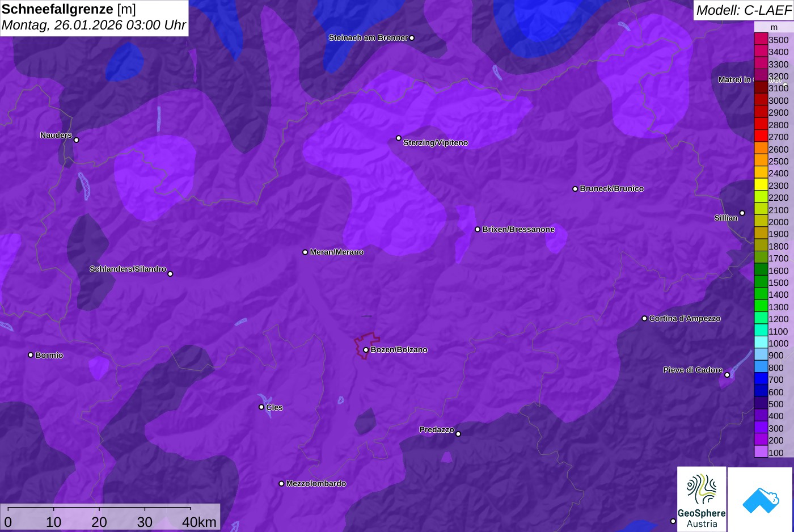The height and width of the screenshot is (532, 794).
Task: Click the 1500 m green legend swatch
Action: [761, 282]
